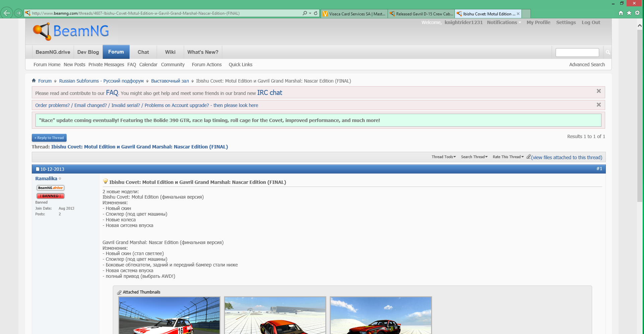Open Выставочный зал breadcrumb link
644x334 pixels.
pyautogui.click(x=170, y=81)
